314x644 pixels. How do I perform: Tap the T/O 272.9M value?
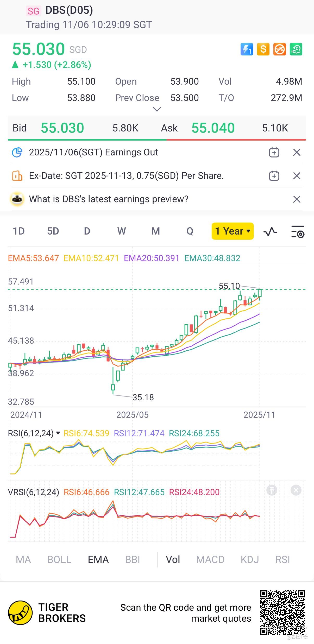tap(286, 98)
